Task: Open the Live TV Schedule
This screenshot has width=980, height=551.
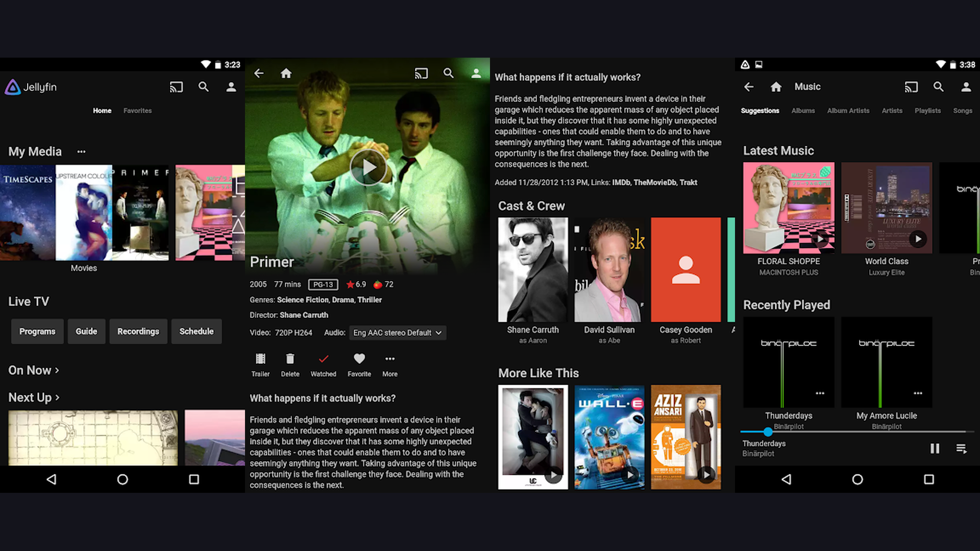Action: [197, 332]
